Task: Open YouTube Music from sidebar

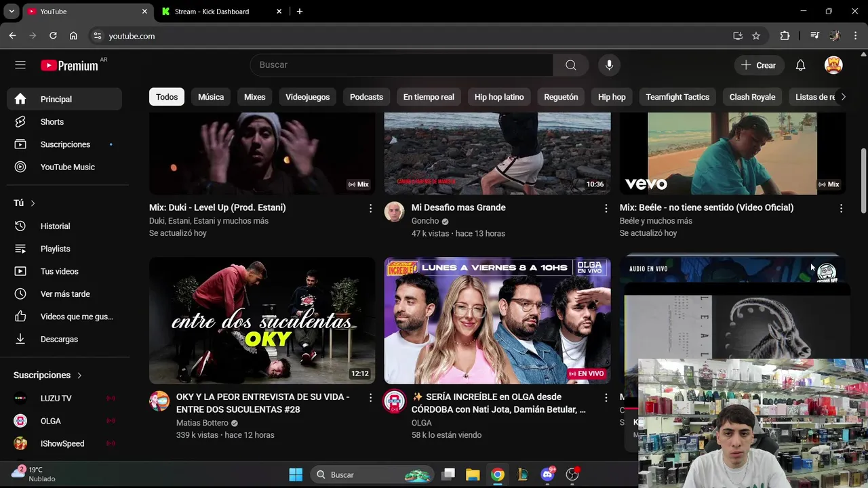Action: pos(64,167)
